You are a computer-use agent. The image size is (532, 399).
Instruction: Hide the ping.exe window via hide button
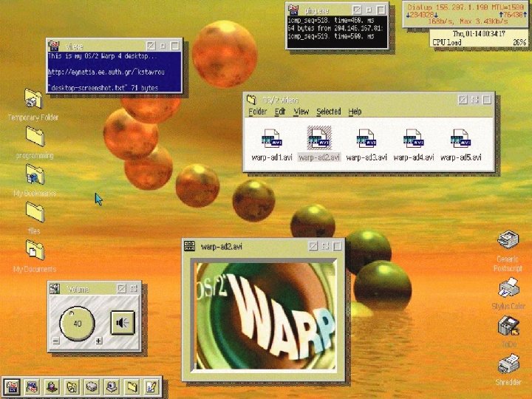click(357, 10)
